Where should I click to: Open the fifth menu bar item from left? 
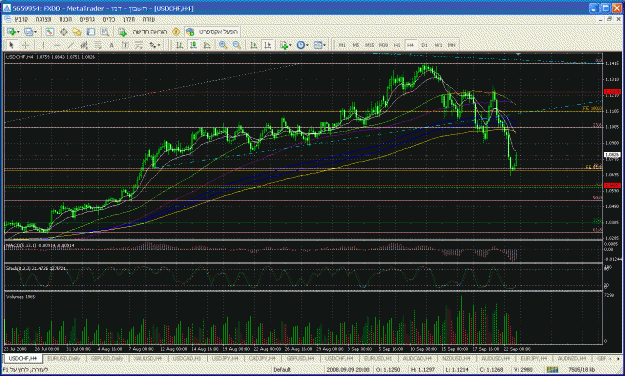pos(108,20)
